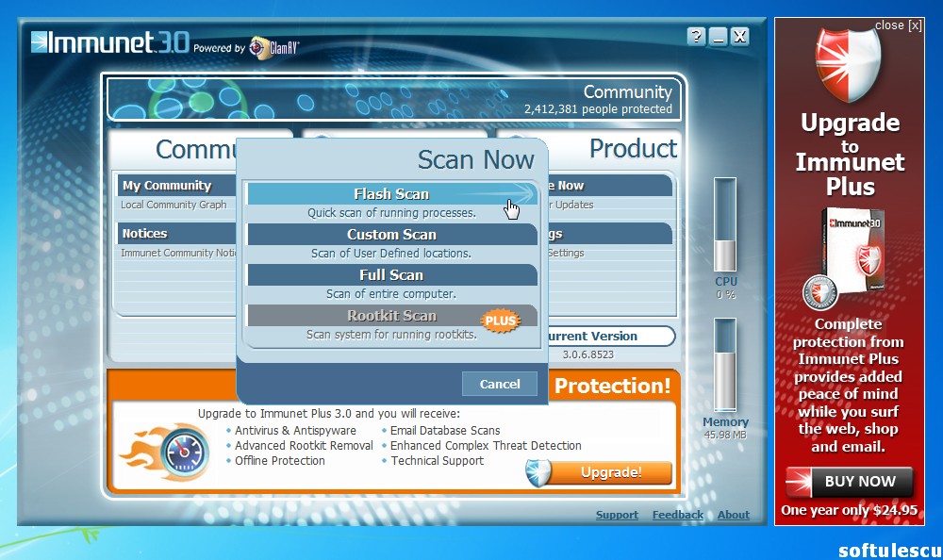Open the Settings entry under Product
943x560 pixels.
pyautogui.click(x=566, y=253)
